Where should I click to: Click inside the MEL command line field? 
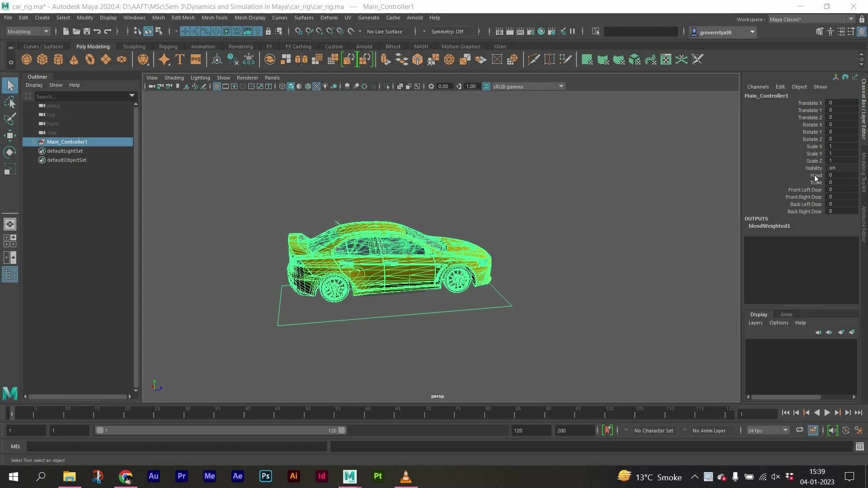click(x=176, y=446)
